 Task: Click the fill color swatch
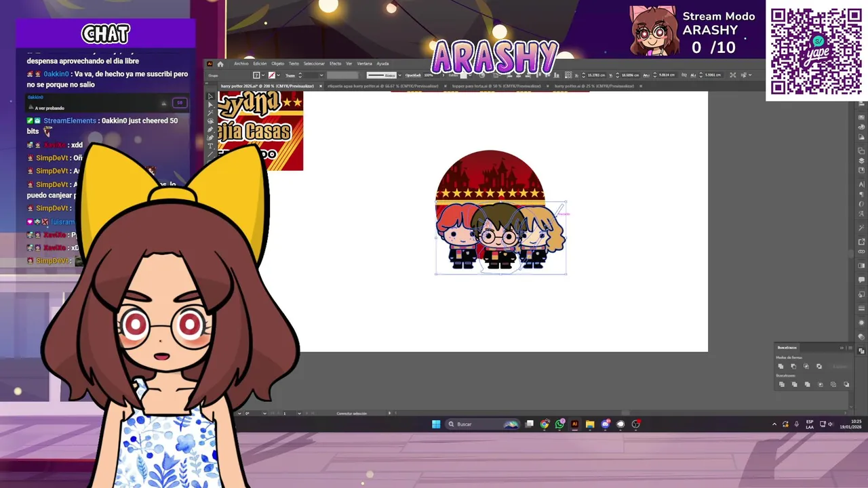click(x=256, y=75)
